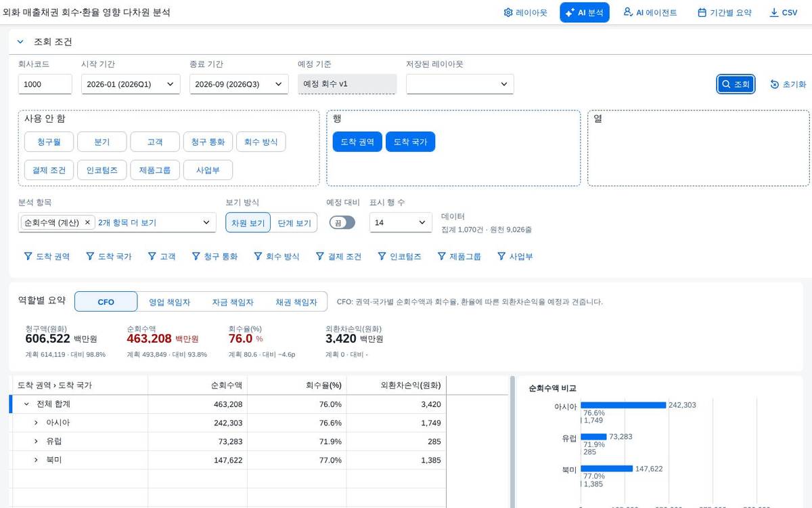Image resolution: width=812 pixels, height=508 pixels.
Task: Open the 레이아웃 settings gear button
Action: (x=525, y=12)
